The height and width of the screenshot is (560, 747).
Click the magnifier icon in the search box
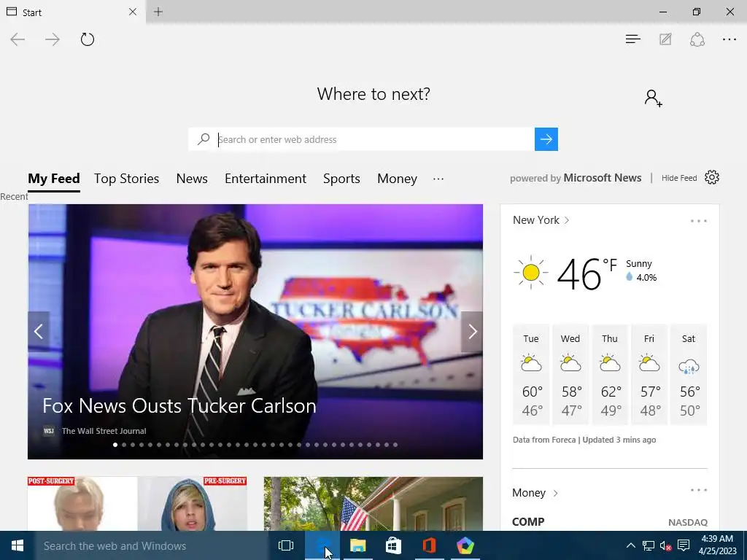point(204,139)
